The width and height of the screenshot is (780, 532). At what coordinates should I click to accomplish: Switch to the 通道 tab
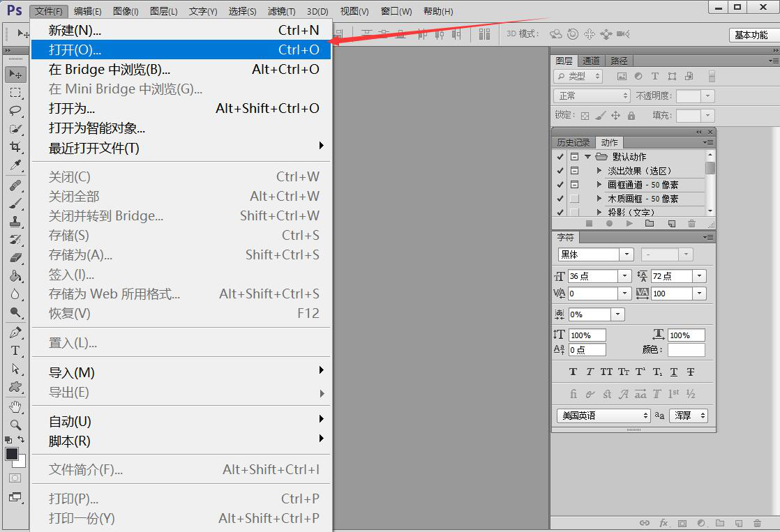click(x=591, y=61)
